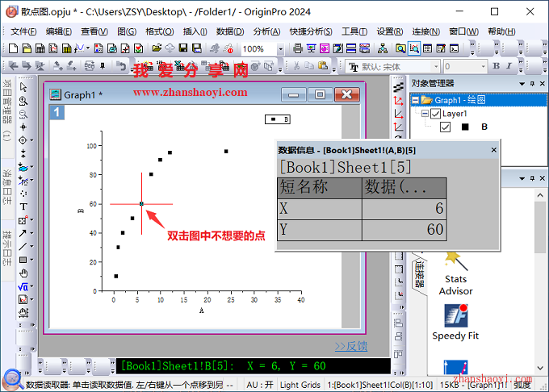Viewport: 549px width, 392px height.
Task: Open the Command Window icon
Action: point(454,48)
